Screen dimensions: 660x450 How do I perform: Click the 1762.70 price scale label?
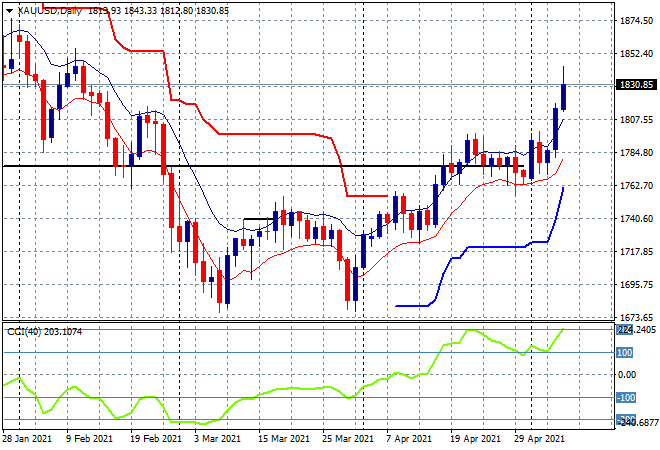636,185
